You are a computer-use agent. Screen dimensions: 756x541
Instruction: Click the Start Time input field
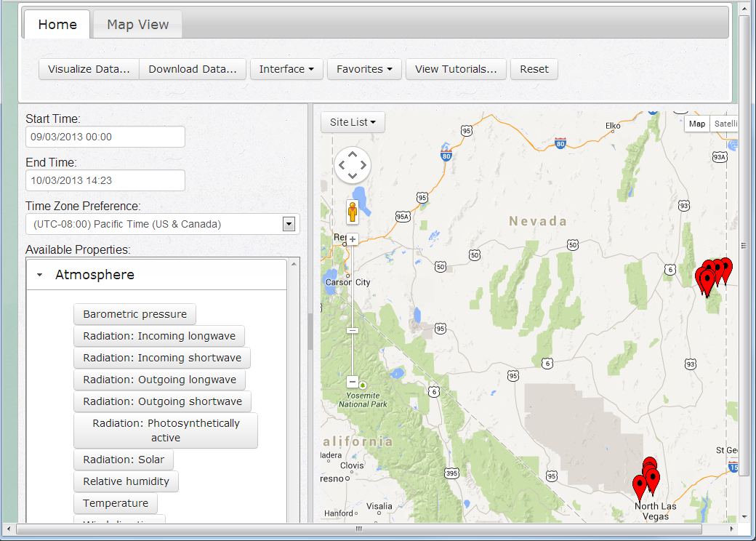pyautogui.click(x=105, y=137)
